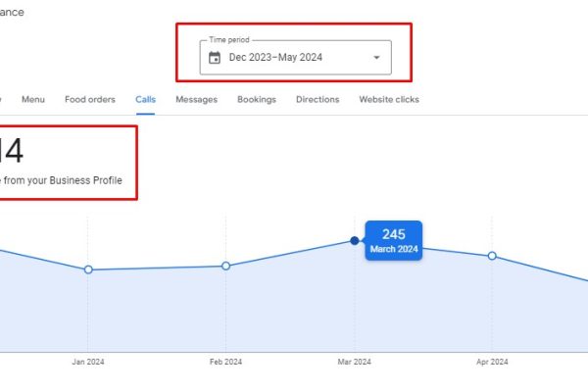Switch to the Directions tab
588x392 pixels.
coord(318,99)
